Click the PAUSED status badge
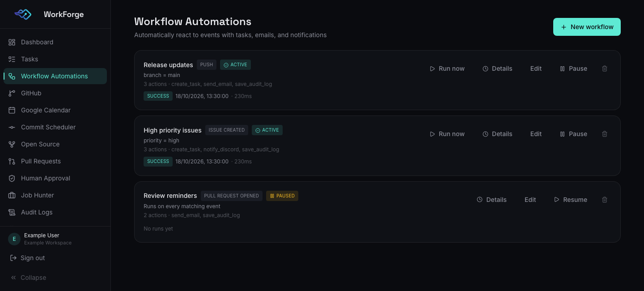The height and width of the screenshot is (291, 644). click(282, 196)
